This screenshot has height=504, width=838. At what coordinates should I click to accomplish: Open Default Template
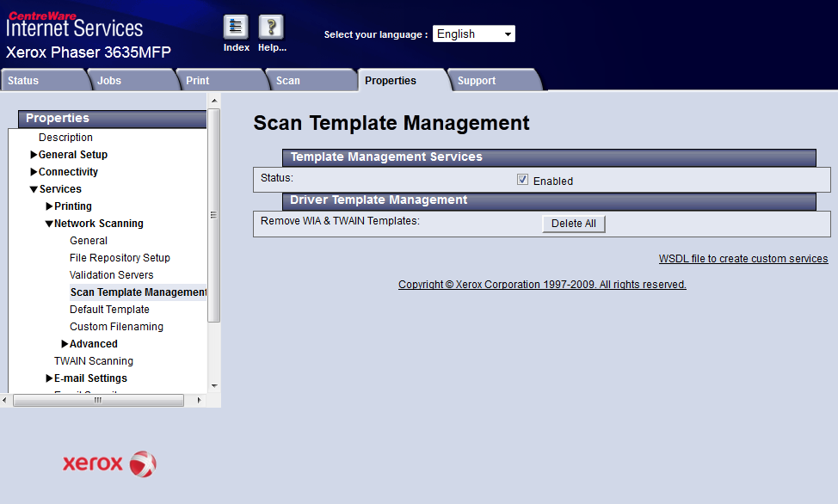click(x=109, y=310)
